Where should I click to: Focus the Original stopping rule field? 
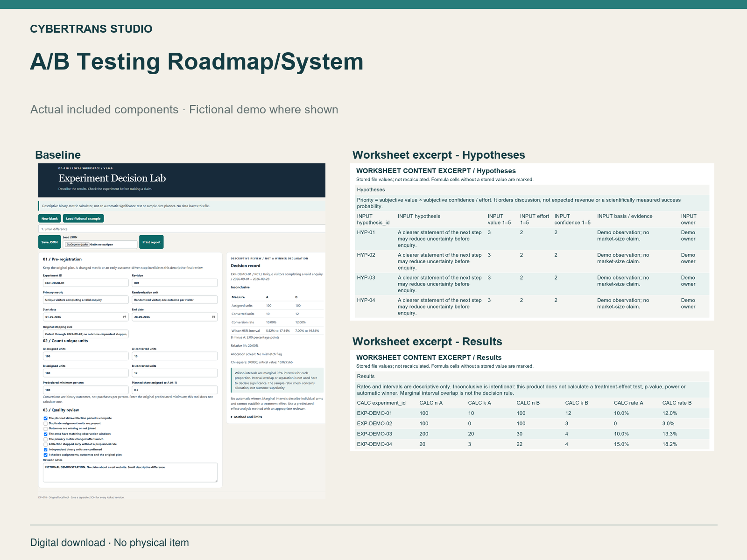point(85,334)
